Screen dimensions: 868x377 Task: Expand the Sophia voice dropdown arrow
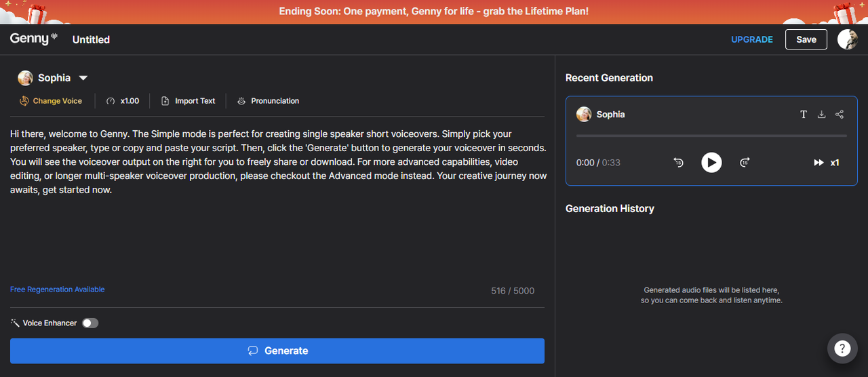(83, 78)
